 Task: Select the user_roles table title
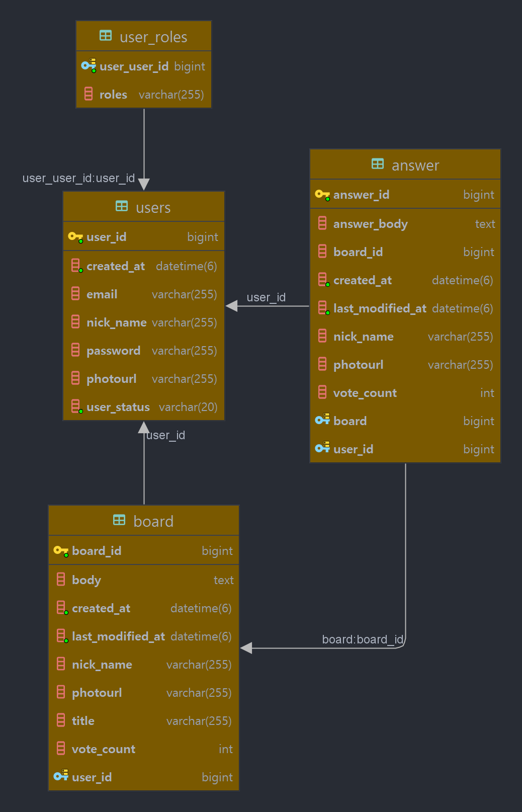point(153,37)
